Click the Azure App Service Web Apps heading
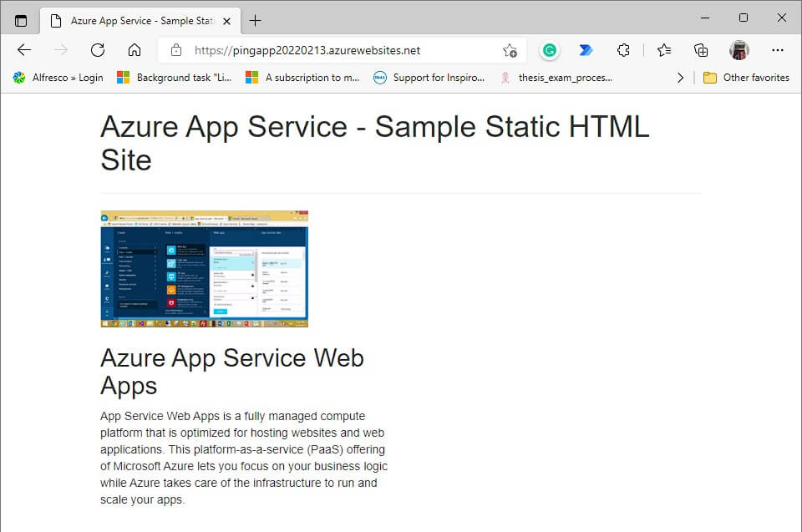 232,372
